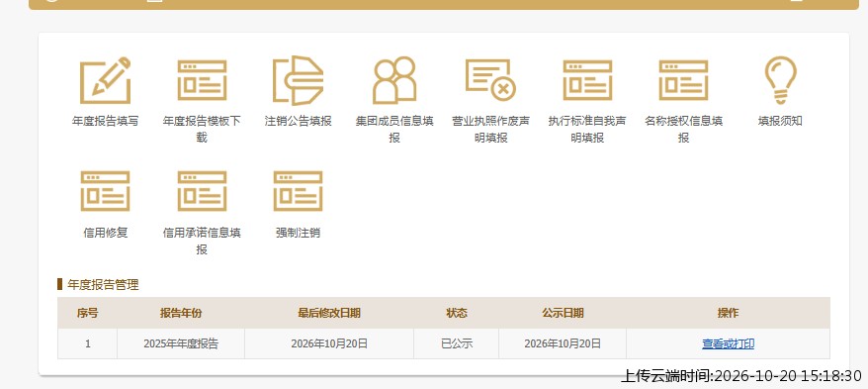Image resolution: width=868 pixels, height=389 pixels.
Task: Click the 信用修复 label text
Action: pyautogui.click(x=105, y=233)
